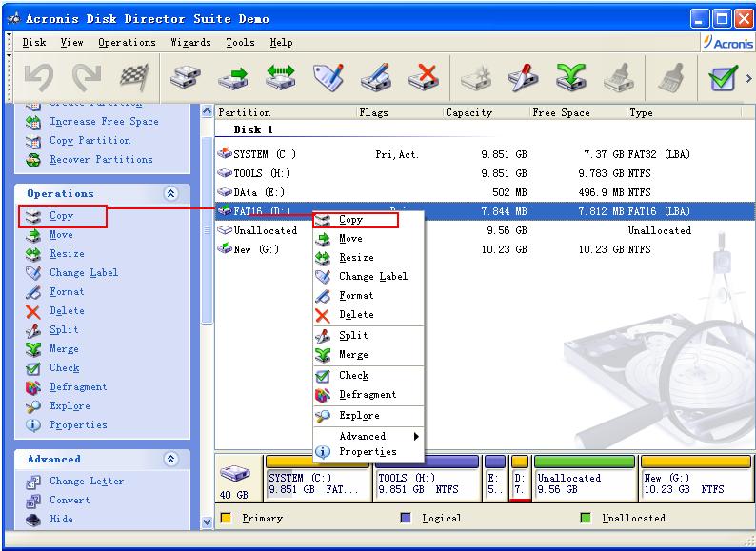Viewport: 756px width, 551px height.
Task: Choose Delete from the context menu
Action: (x=368, y=314)
